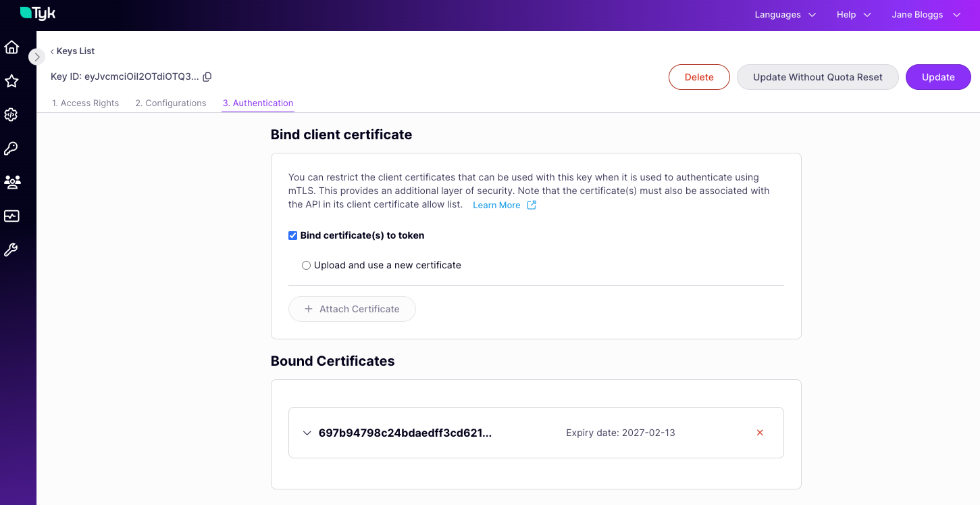
Task: Open the Home dashboard from the sidebar
Action: [x=11, y=47]
